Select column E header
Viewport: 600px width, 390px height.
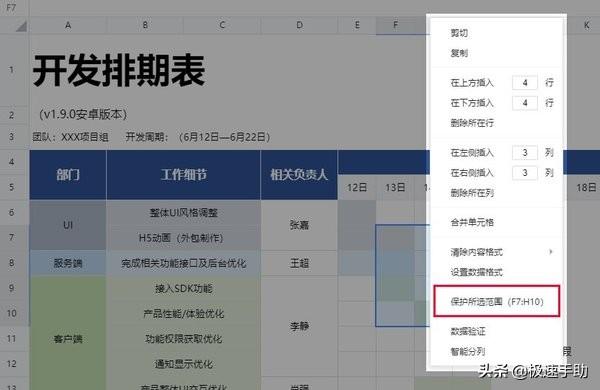[x=357, y=25]
